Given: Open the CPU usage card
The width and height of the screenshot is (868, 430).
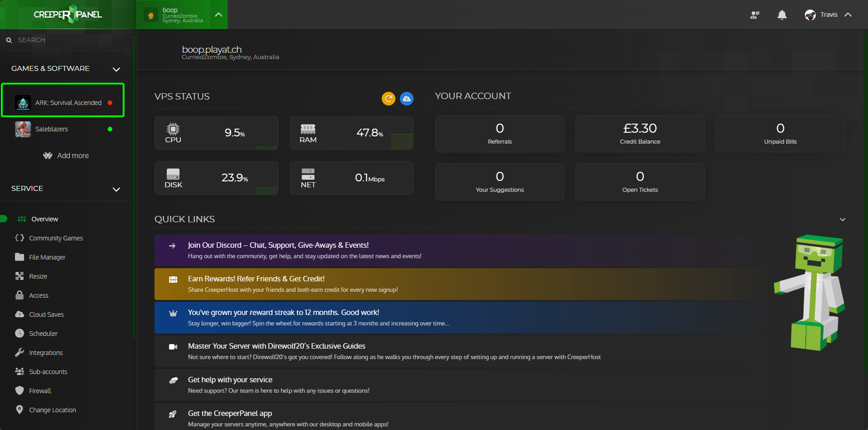Looking at the screenshot, I should tap(216, 133).
